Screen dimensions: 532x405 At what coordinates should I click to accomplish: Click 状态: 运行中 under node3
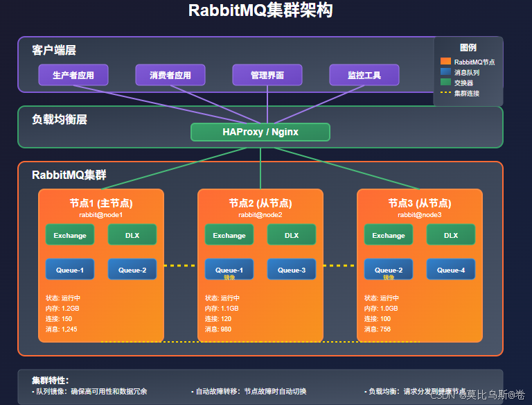382,298
